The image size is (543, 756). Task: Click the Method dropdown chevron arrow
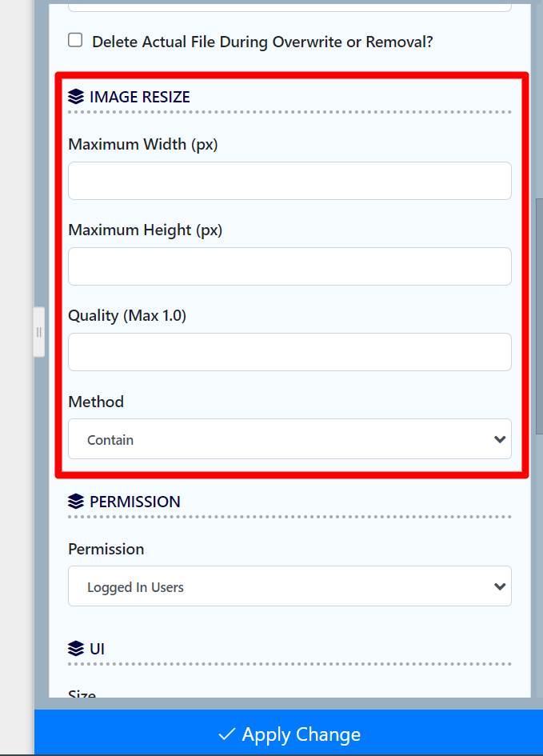pos(500,439)
